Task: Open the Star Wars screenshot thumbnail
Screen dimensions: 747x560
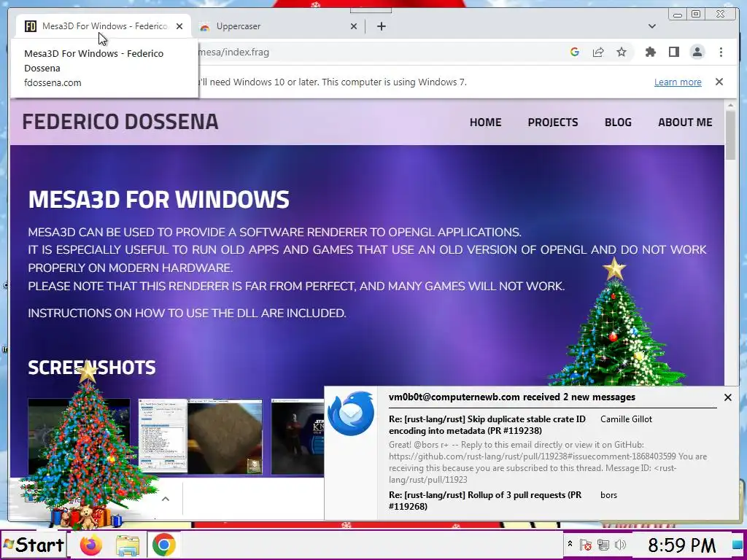Action: pyautogui.click(x=298, y=437)
